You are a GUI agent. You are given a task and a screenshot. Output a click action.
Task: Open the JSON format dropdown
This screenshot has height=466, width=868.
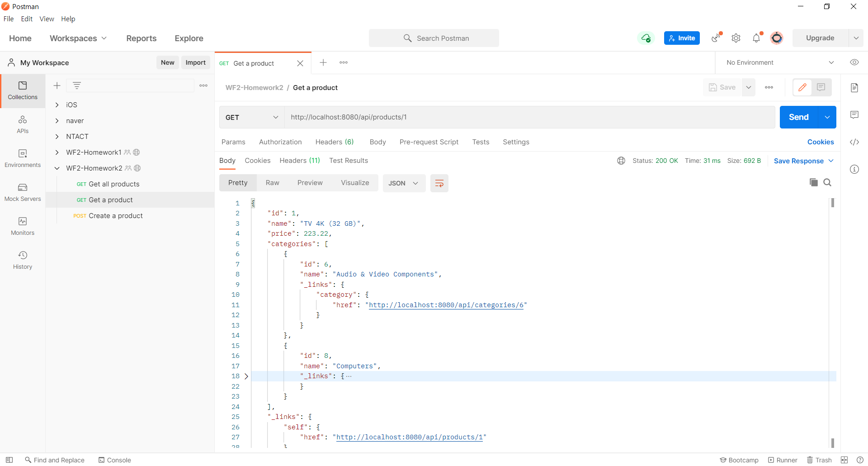pyautogui.click(x=404, y=183)
